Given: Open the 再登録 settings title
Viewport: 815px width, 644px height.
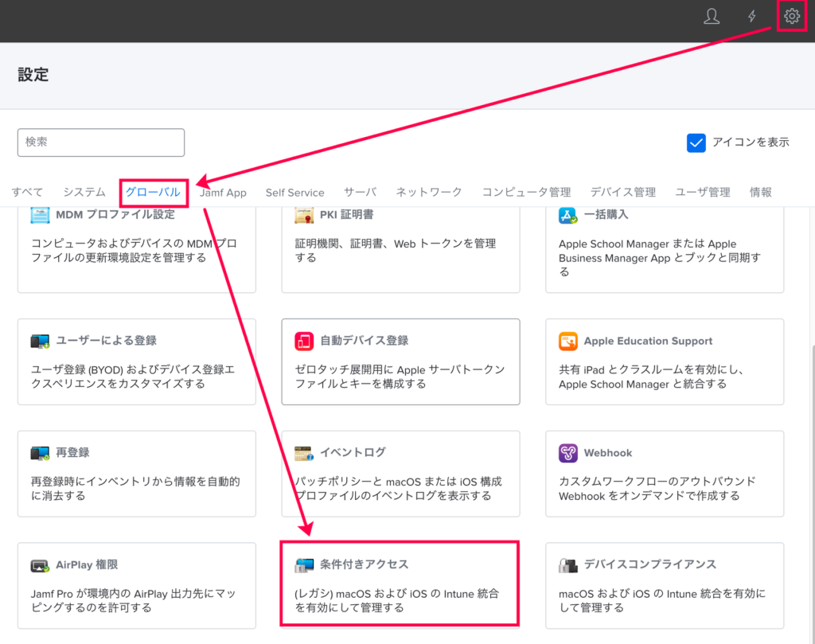Looking at the screenshot, I should [x=72, y=453].
